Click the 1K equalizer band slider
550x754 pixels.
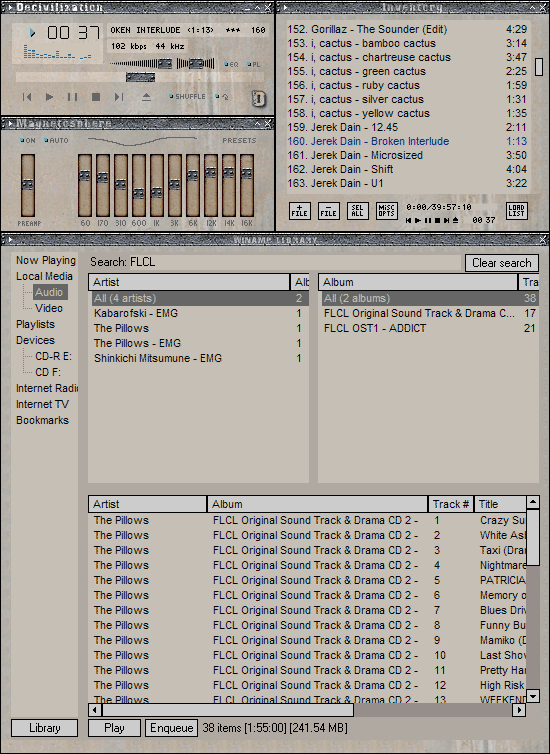pyautogui.click(x=157, y=186)
